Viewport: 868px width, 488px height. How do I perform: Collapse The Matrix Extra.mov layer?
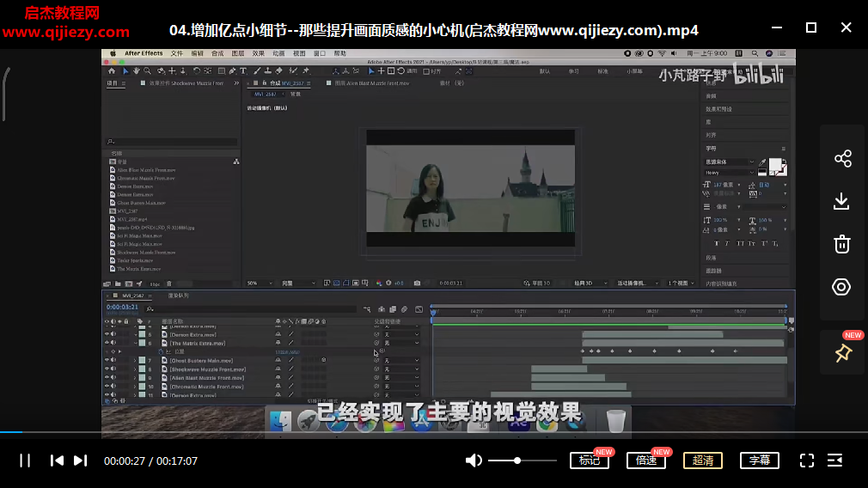click(x=135, y=343)
